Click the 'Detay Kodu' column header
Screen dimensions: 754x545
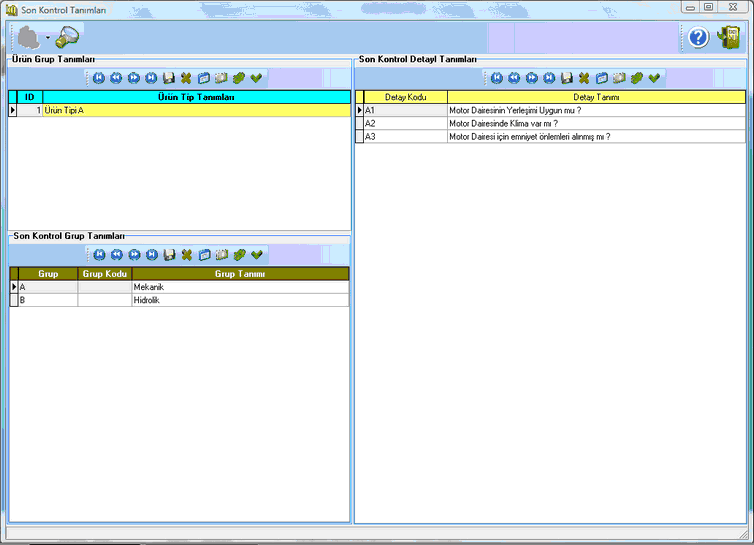pos(405,97)
